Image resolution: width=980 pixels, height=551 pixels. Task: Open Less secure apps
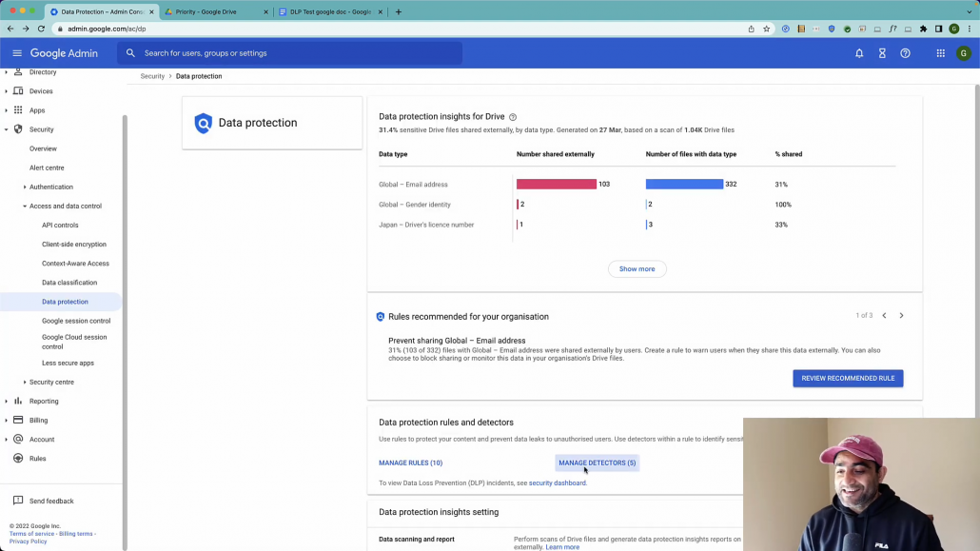coord(68,363)
